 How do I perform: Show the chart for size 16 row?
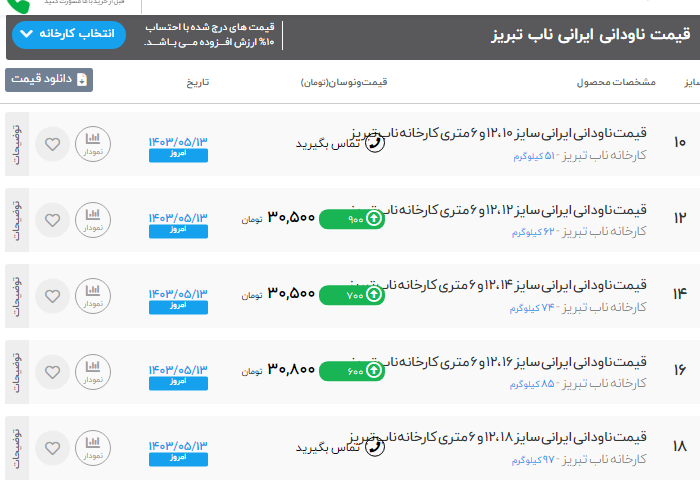(92, 371)
